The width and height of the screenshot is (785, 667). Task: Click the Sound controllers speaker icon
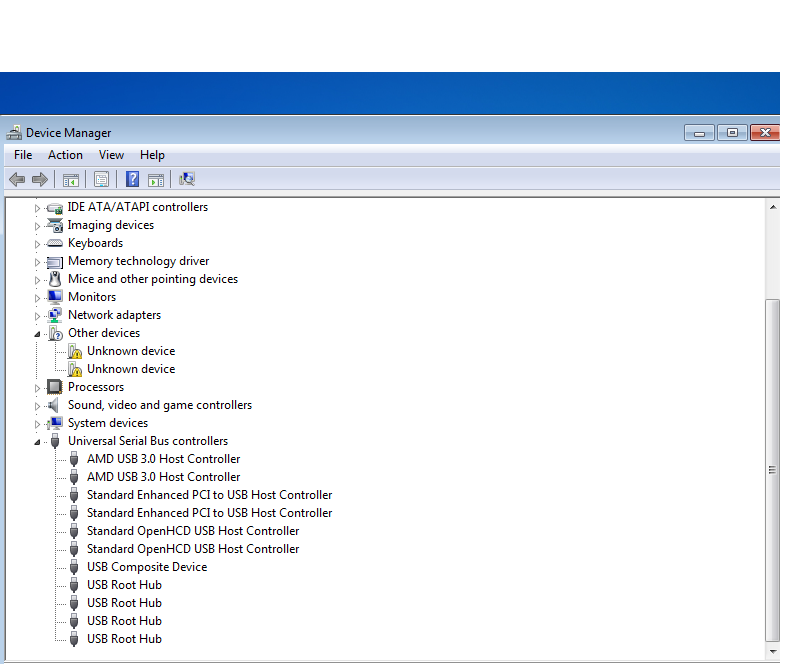click(53, 405)
